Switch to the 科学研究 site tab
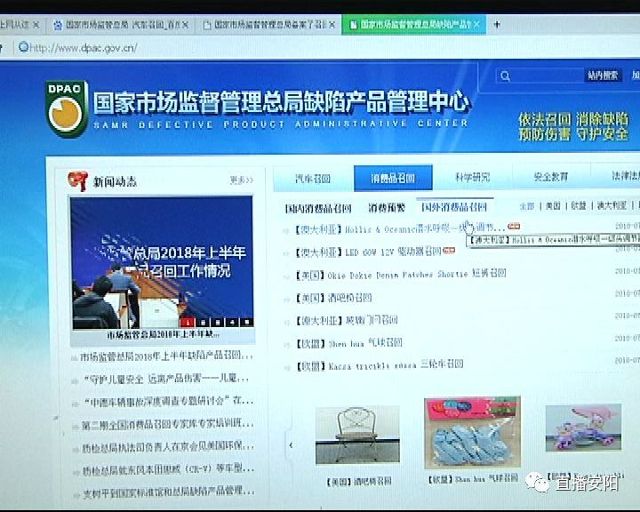This screenshot has height=512, width=640. (x=472, y=177)
